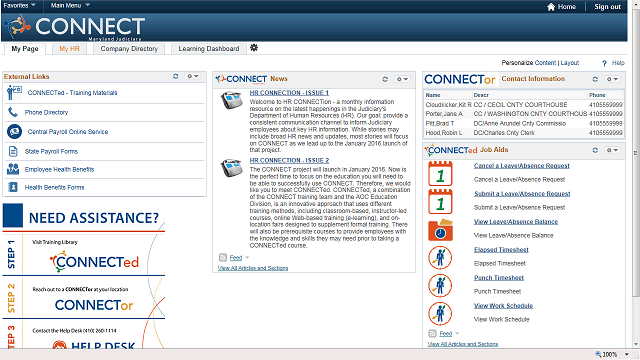Open the Favorites menu

pos(19,5)
